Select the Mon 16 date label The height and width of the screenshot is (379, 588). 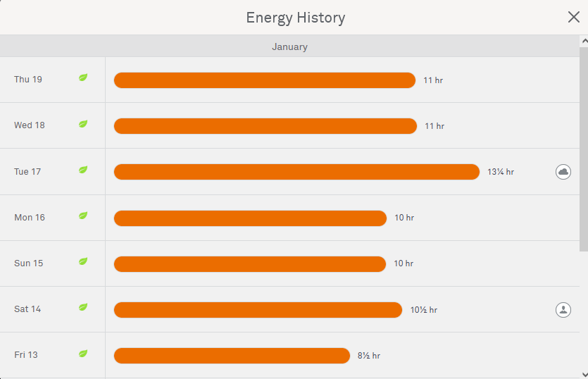coord(30,218)
